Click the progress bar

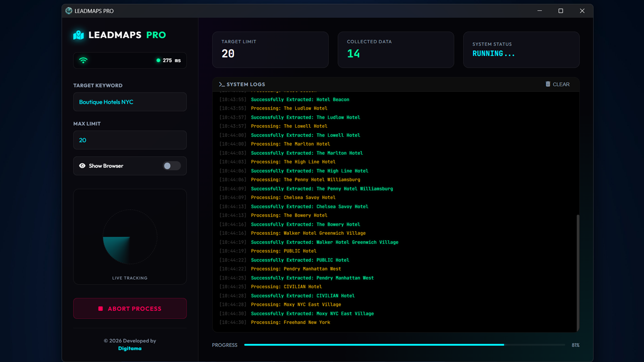(x=405, y=345)
